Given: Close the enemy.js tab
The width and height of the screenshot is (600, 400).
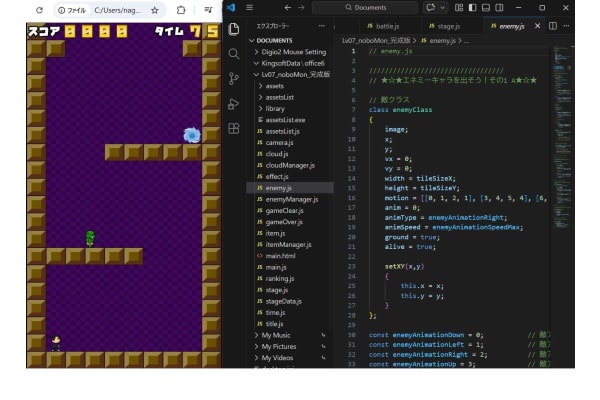Looking at the screenshot, I should [538, 26].
